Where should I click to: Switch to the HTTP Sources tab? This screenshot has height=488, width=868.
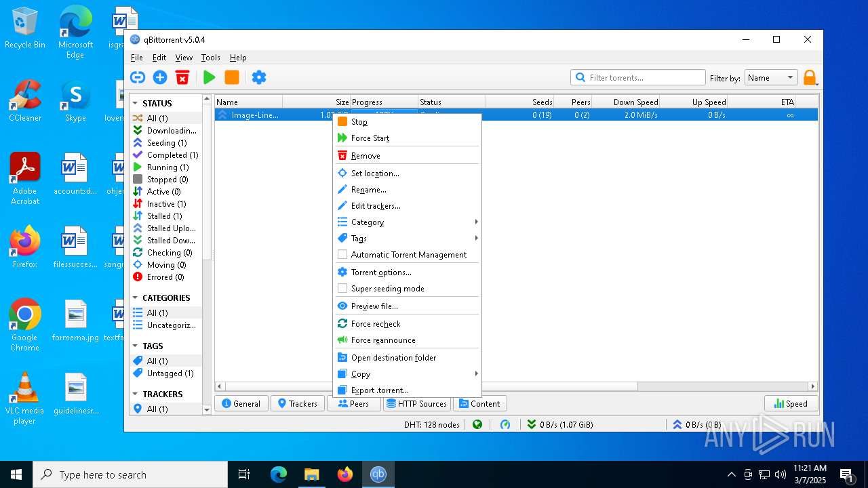point(416,403)
